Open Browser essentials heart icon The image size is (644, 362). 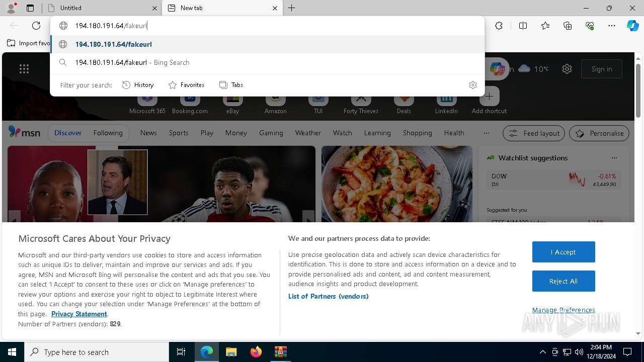pos(590,26)
